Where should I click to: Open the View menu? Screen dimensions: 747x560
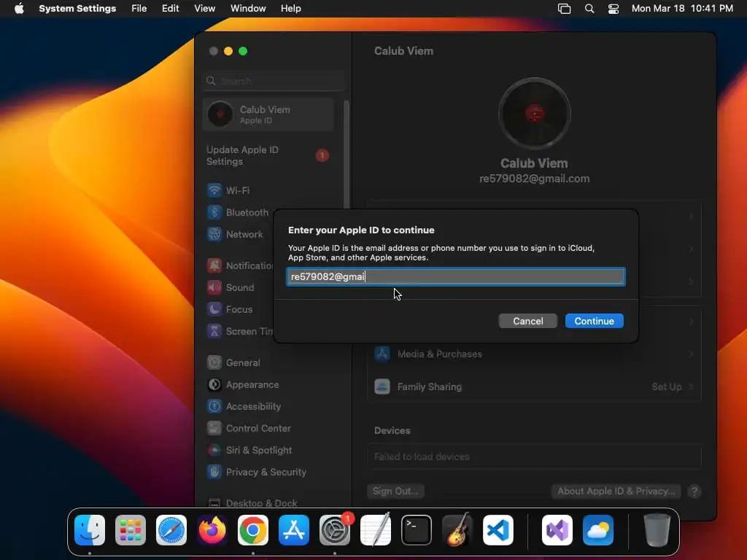click(x=205, y=9)
